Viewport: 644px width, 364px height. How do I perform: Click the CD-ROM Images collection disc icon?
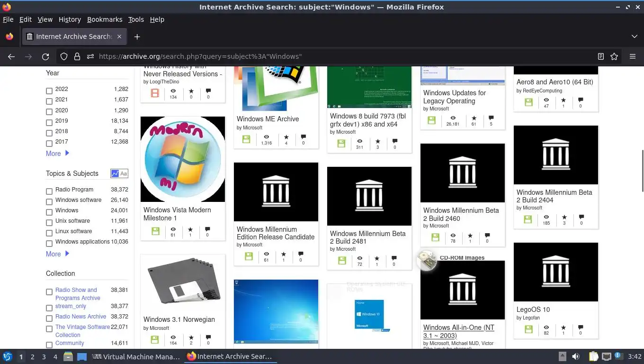pyautogui.click(x=427, y=260)
